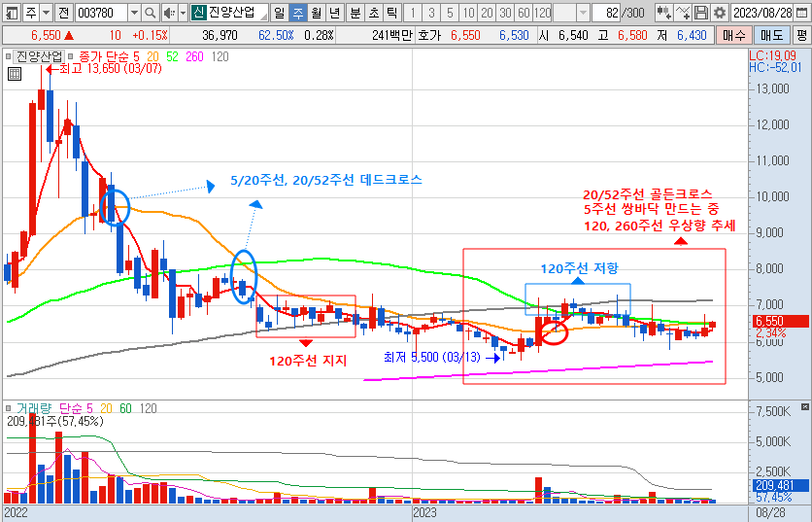The image size is (812, 522).
Task: Click the speaker sound icon
Action: click(x=168, y=13)
